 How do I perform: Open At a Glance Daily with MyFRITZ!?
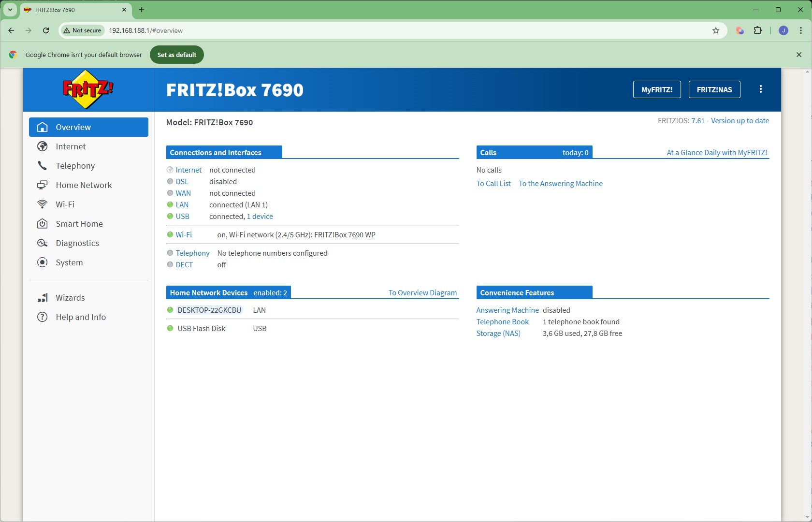click(717, 153)
